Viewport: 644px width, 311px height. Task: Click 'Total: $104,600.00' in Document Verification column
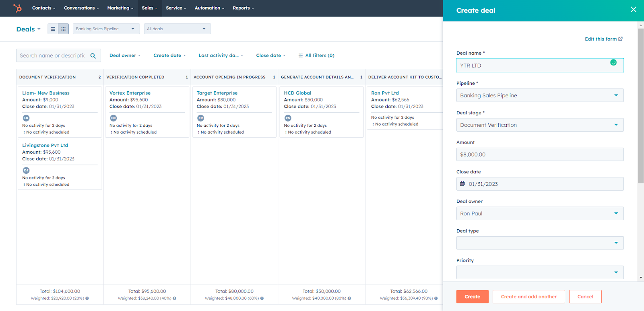pyautogui.click(x=60, y=291)
